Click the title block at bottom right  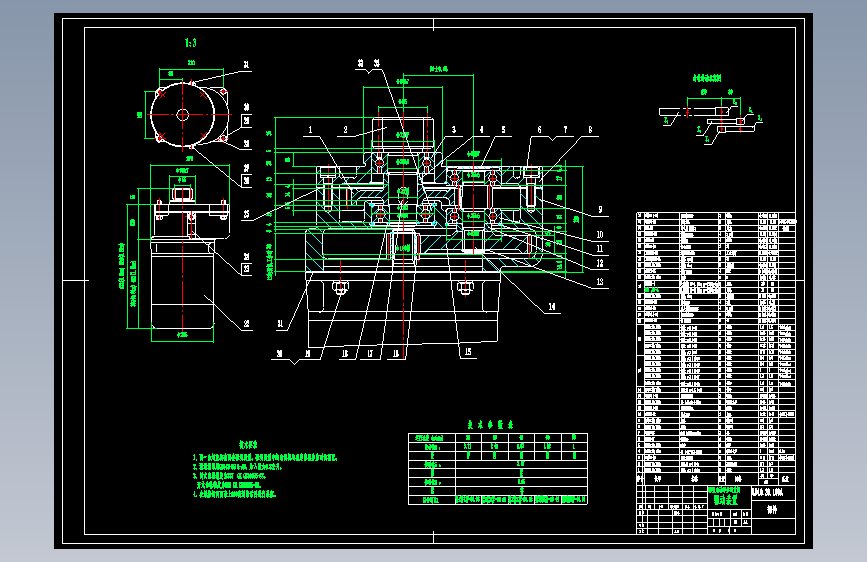coord(716,509)
